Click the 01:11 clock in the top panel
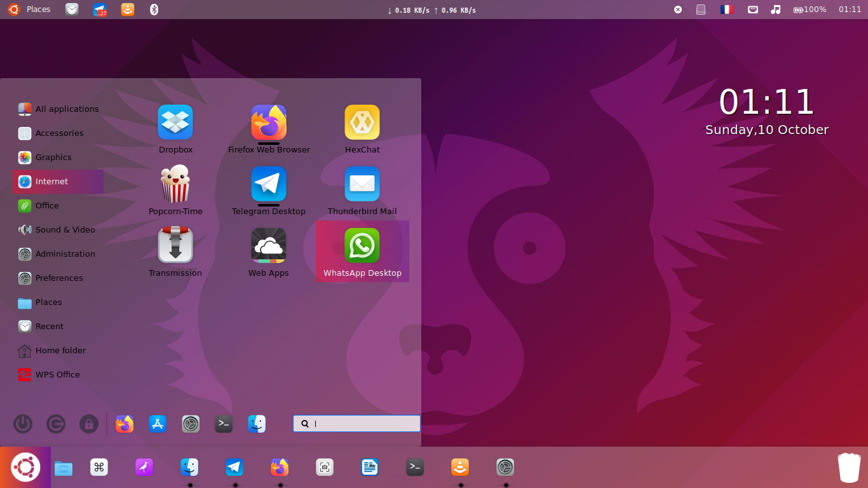 click(850, 10)
